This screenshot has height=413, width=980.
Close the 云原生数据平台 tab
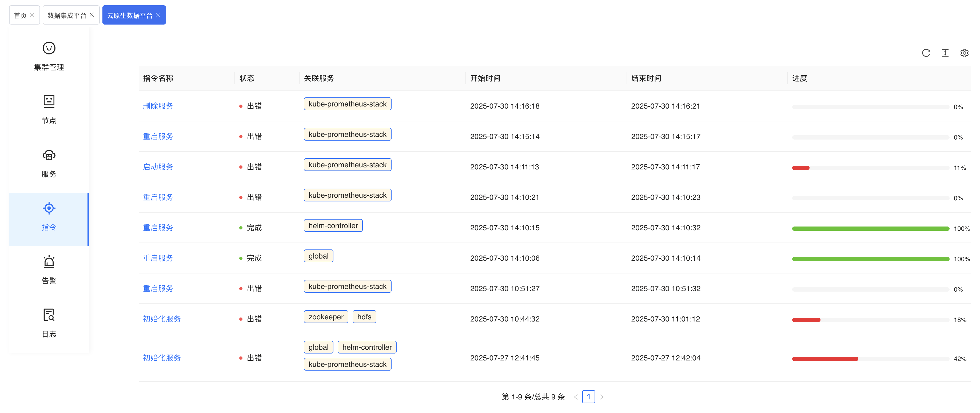click(158, 15)
